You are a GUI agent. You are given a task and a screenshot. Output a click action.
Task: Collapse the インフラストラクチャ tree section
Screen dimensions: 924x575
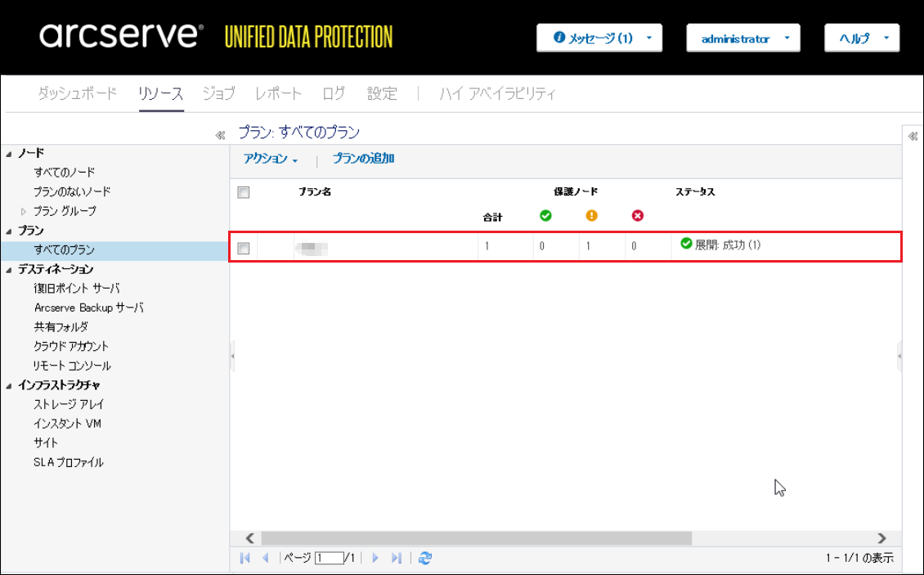coord(9,386)
